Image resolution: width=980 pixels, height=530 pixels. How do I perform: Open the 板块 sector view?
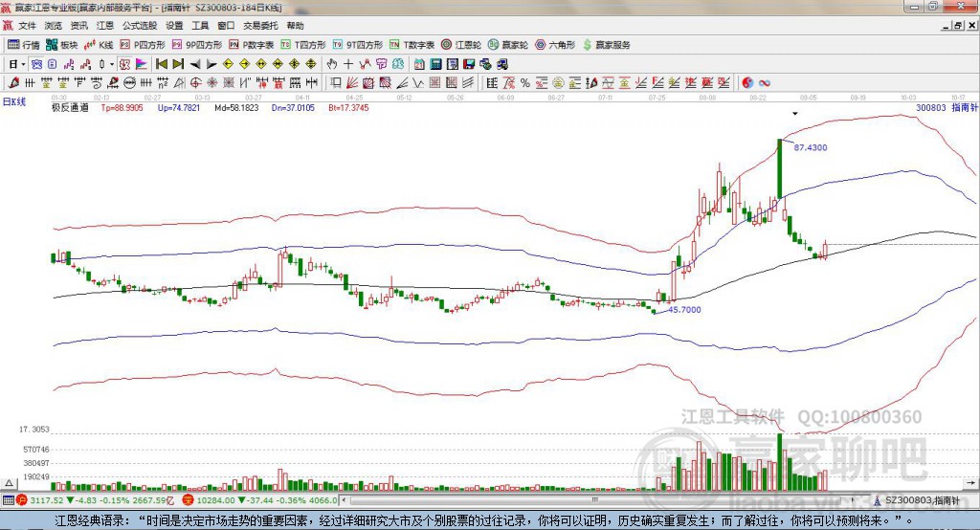[x=61, y=45]
